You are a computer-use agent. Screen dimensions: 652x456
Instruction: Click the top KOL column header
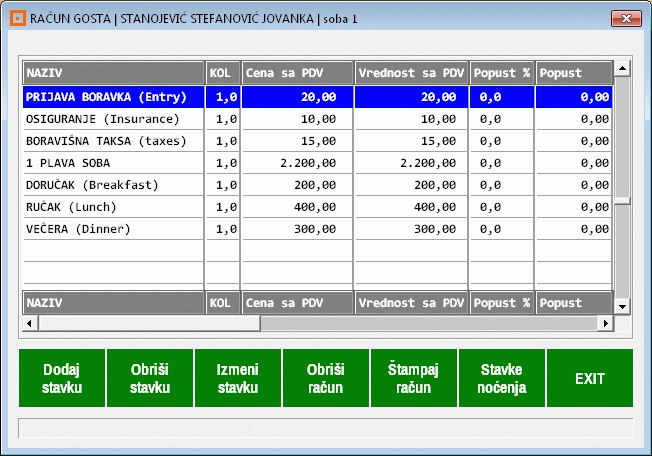223,73
